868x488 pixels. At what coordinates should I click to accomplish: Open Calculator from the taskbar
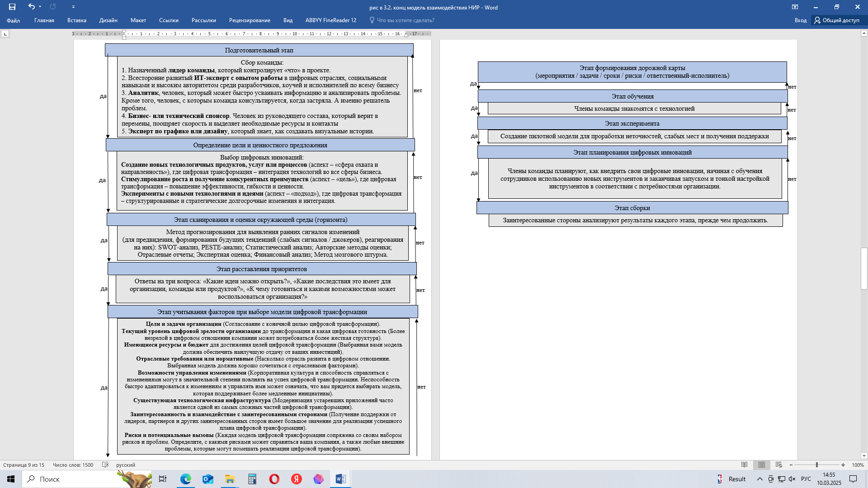[252, 479]
